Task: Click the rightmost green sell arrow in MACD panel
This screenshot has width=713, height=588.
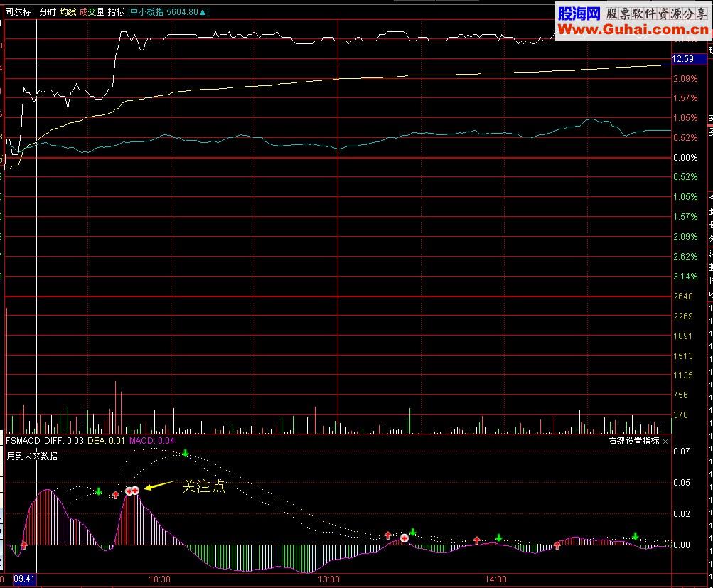Action: click(x=636, y=536)
